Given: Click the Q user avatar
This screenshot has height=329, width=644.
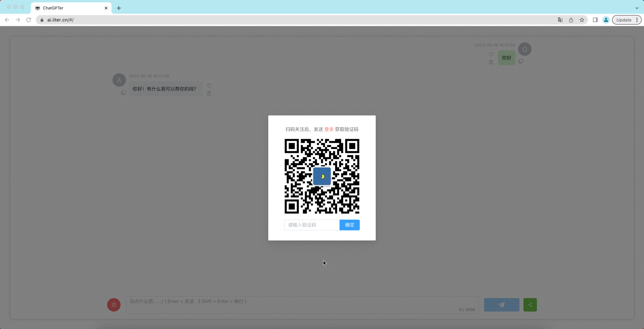Looking at the screenshot, I should 524,49.
